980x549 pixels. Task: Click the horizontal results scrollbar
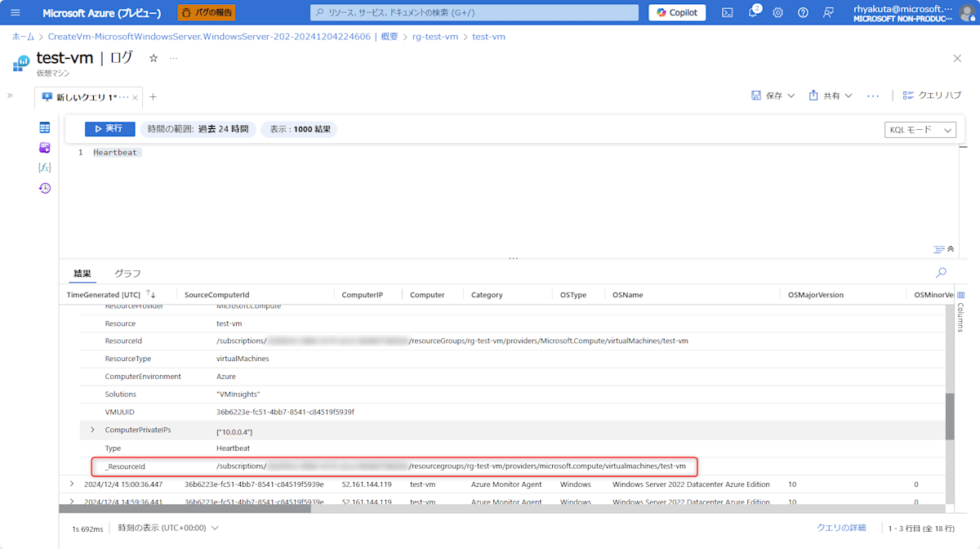click(x=186, y=509)
